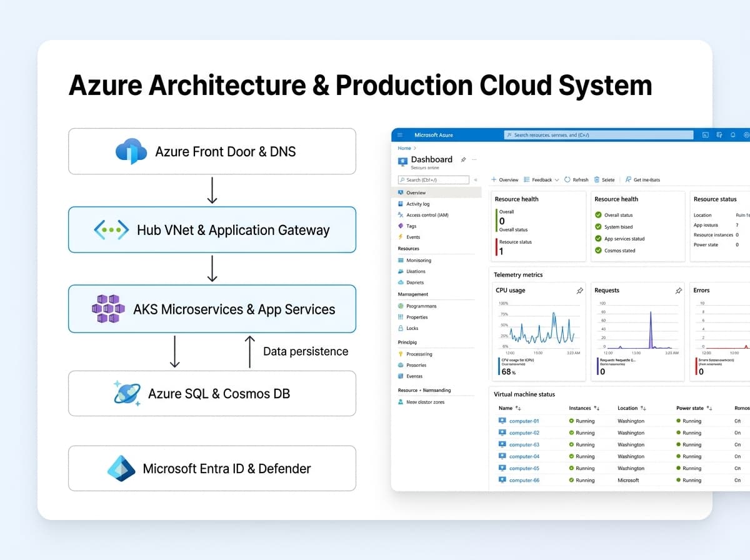The height and width of the screenshot is (560, 750).
Task: Open the computer-04 virtual machine link
Action: [524, 456]
